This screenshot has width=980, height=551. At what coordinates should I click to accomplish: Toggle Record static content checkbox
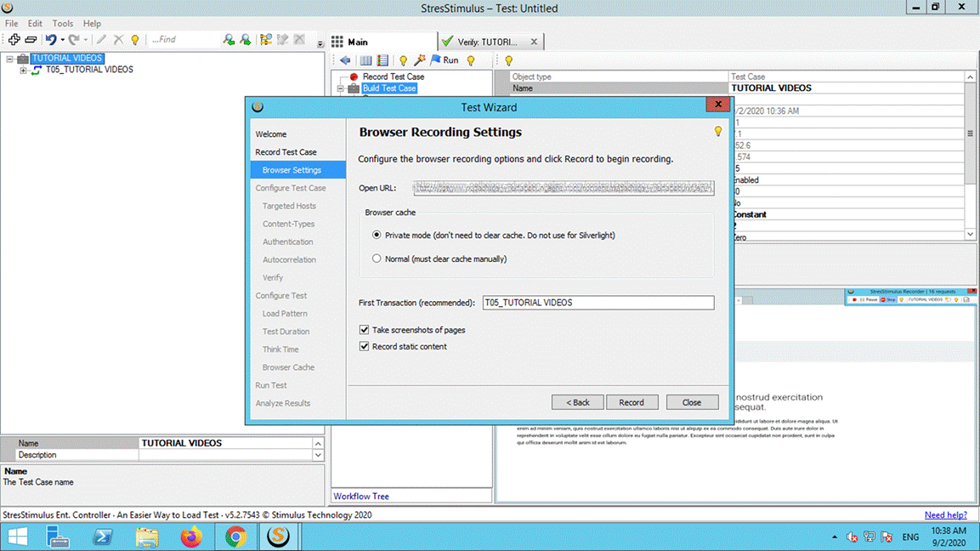tap(365, 346)
